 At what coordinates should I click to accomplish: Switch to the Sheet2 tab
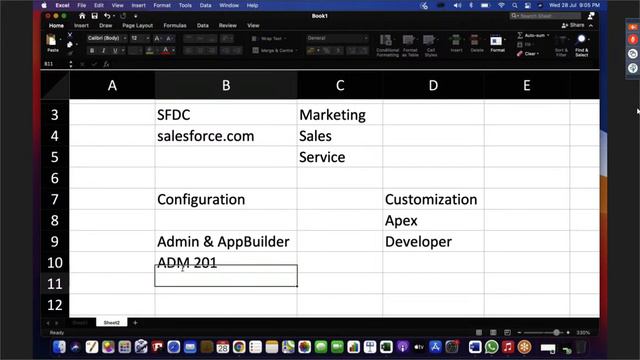pos(112,322)
